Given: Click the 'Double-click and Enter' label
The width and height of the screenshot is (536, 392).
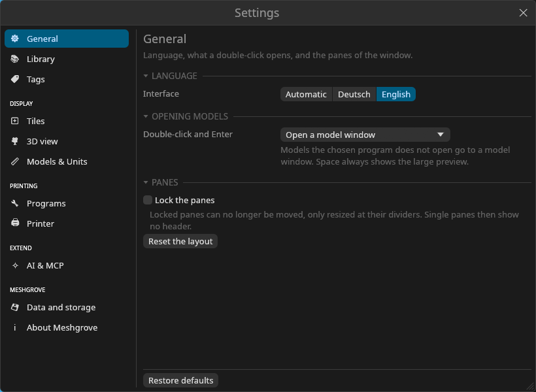Looking at the screenshot, I should [188, 135].
